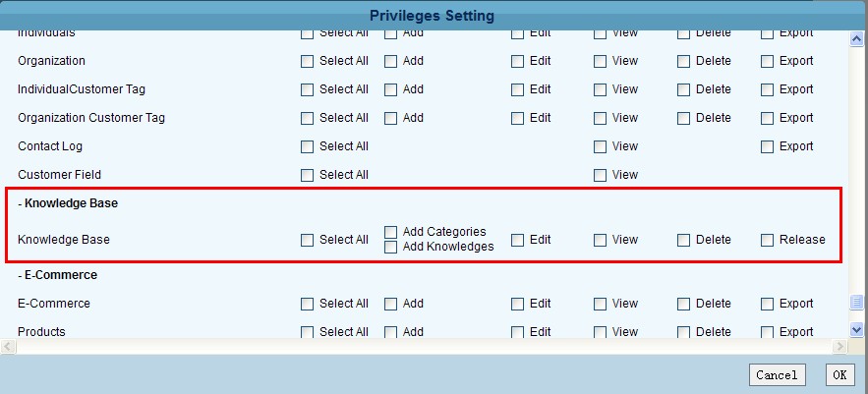Check Edit permission for Knowledge Base
Image resolution: width=868 pixels, height=394 pixels.
[x=518, y=240]
